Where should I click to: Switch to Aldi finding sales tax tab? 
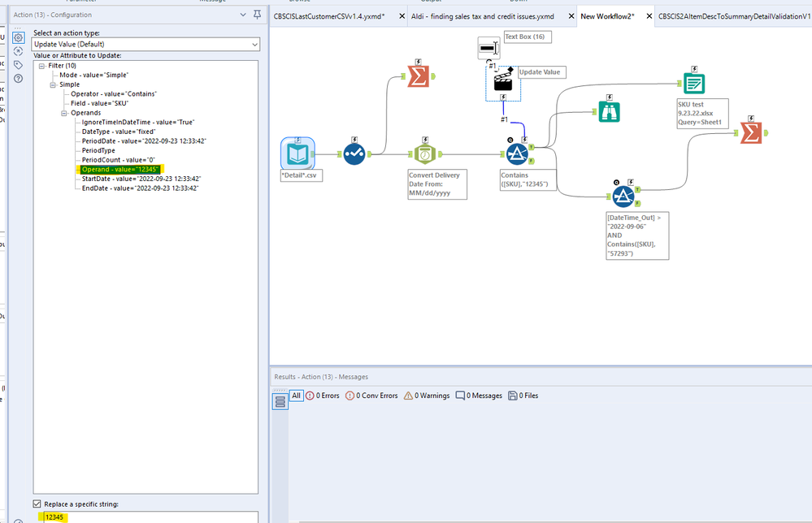(483, 16)
